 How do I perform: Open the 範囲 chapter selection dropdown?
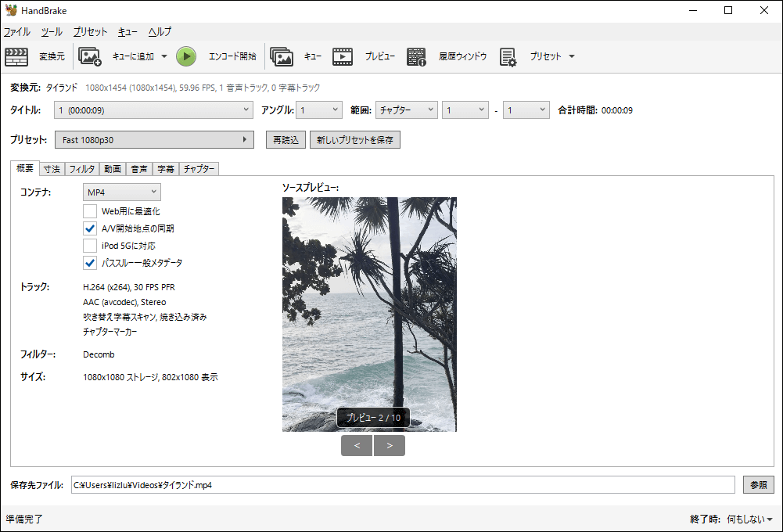(x=406, y=110)
